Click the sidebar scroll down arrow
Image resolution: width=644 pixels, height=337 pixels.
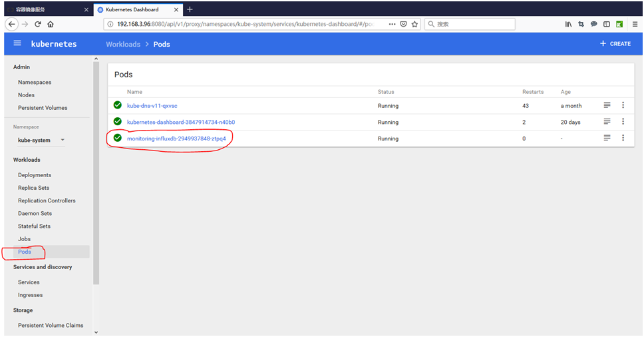coord(96,332)
